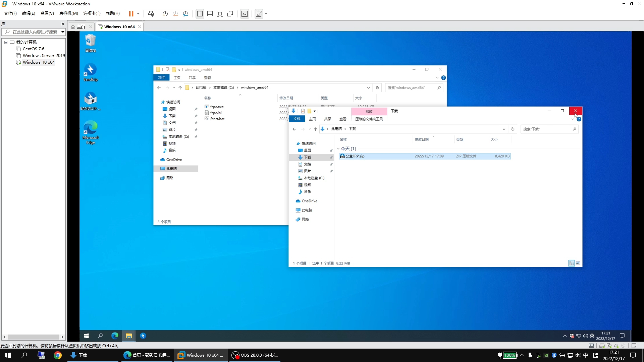The image size is (644, 362).
Task: Refresh the Downloads folder view
Action: 513,129
